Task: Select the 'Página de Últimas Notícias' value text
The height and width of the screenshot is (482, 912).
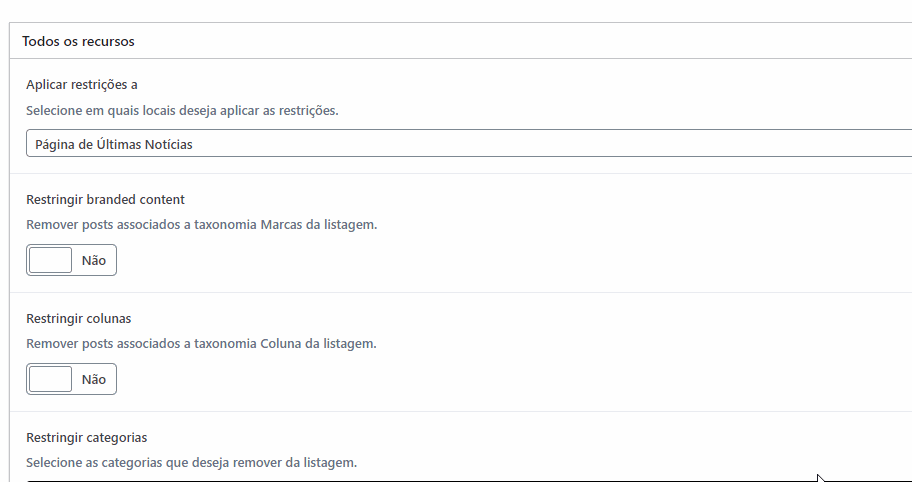Action: (x=114, y=145)
